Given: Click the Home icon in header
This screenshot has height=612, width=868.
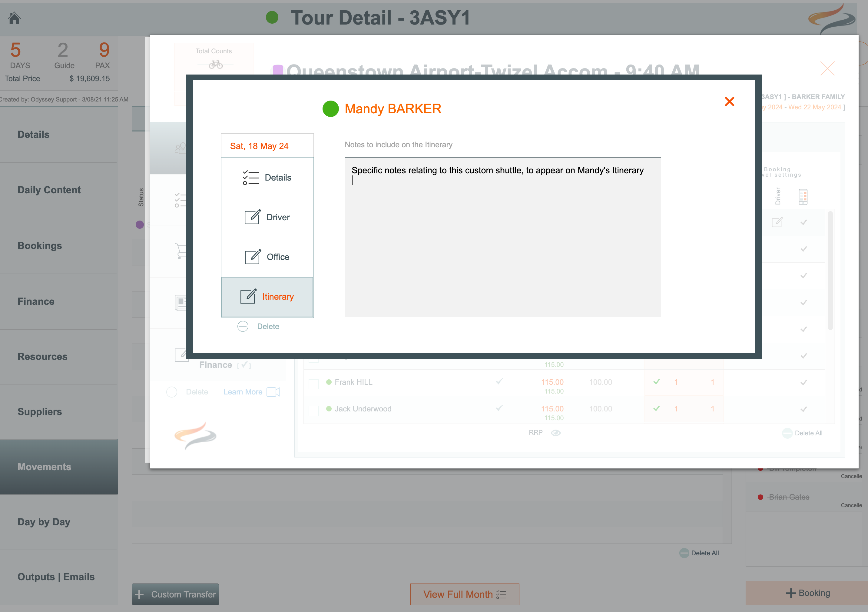Looking at the screenshot, I should 14,18.
